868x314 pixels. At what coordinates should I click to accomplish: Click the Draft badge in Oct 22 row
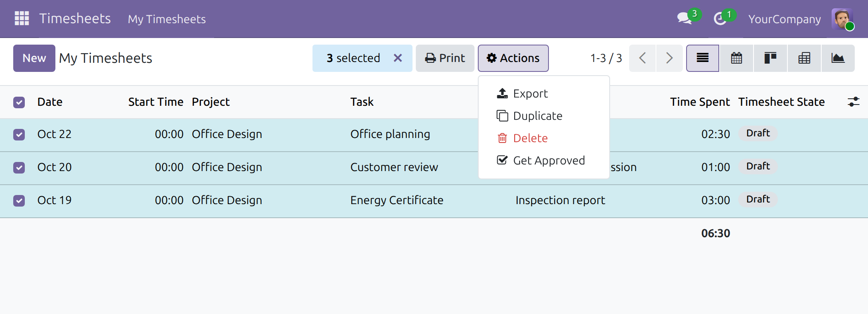(x=758, y=133)
